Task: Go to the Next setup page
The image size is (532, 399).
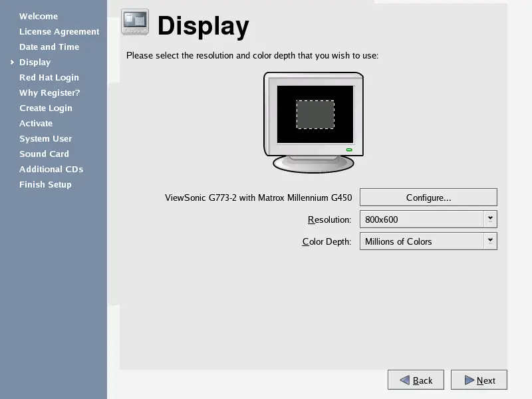Action: pos(479,380)
